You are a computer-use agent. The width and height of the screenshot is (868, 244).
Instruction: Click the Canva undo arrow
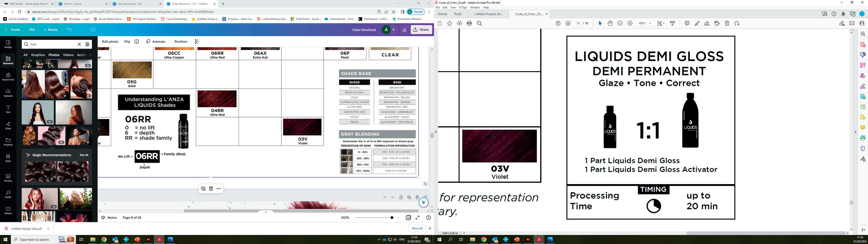[70, 30]
